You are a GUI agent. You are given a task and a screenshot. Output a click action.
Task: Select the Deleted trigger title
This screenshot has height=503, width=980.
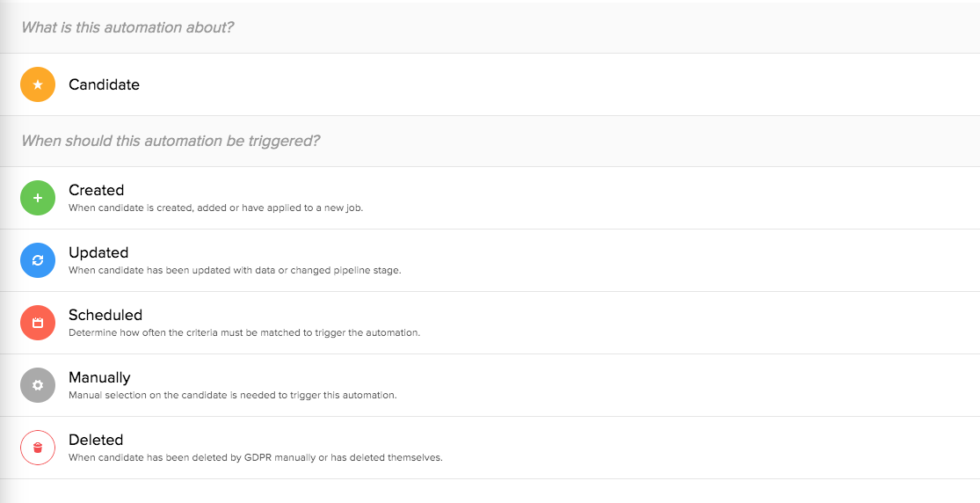click(96, 440)
